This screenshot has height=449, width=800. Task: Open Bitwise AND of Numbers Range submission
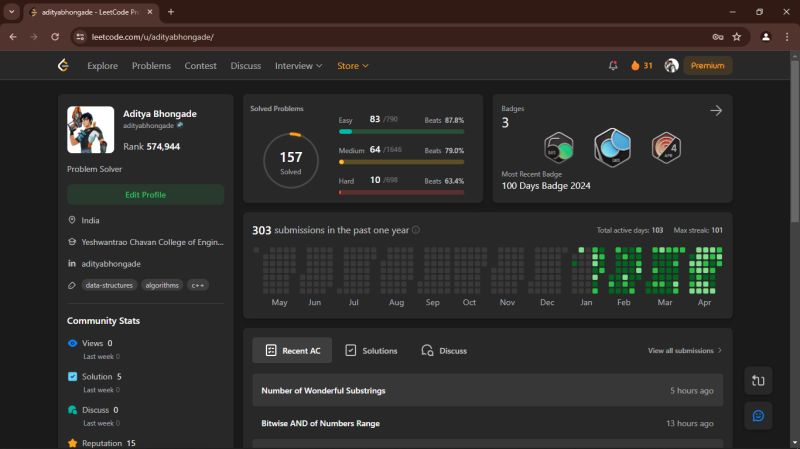[x=487, y=423]
